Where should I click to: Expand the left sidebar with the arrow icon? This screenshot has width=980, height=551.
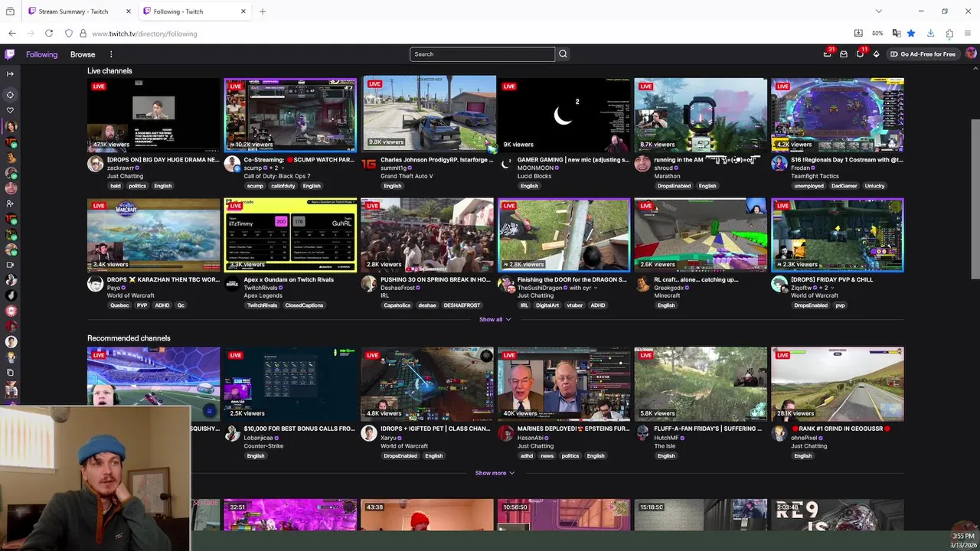coord(10,74)
